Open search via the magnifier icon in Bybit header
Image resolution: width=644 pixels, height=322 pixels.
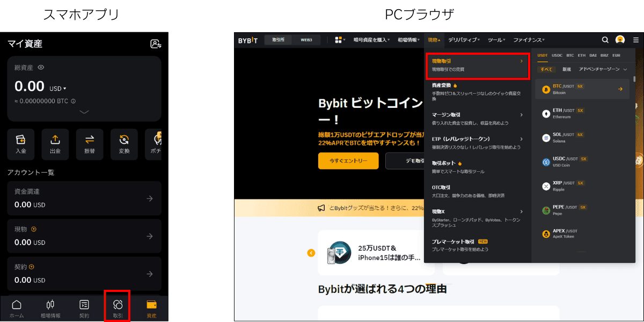(x=605, y=39)
